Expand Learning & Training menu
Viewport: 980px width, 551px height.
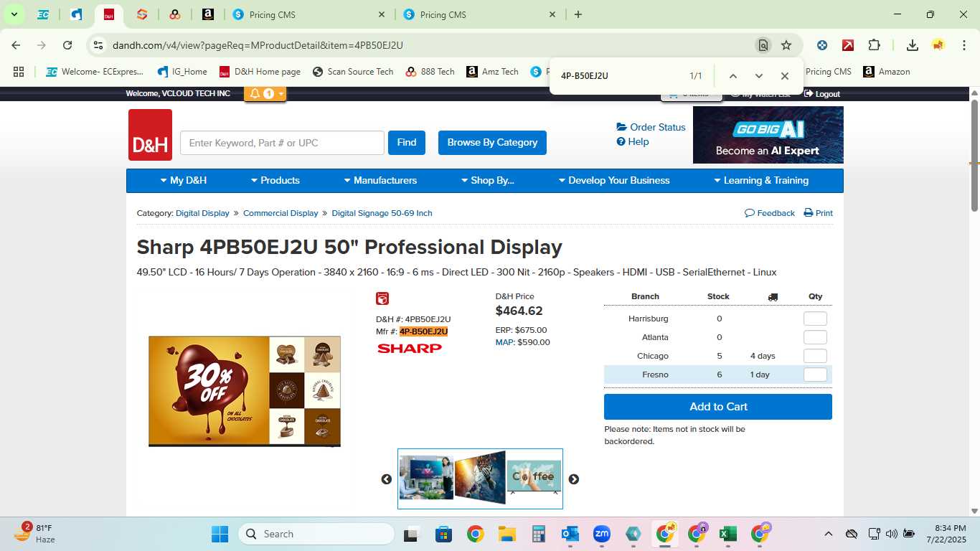pos(761,181)
